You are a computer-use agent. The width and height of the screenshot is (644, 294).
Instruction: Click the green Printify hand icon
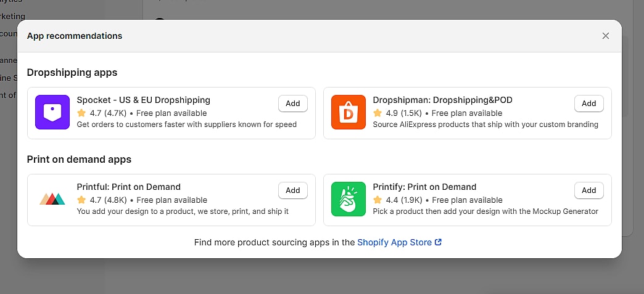tap(349, 199)
